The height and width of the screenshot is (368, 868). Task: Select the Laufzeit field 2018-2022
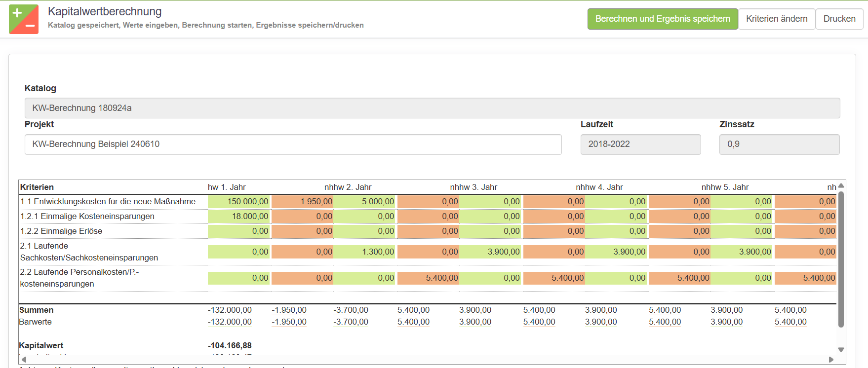tap(640, 145)
